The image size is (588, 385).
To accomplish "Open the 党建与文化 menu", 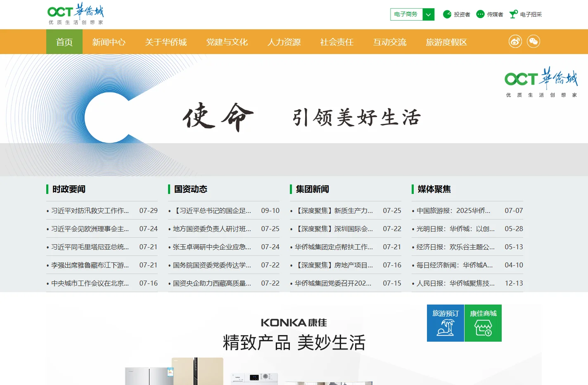I will tap(227, 42).
